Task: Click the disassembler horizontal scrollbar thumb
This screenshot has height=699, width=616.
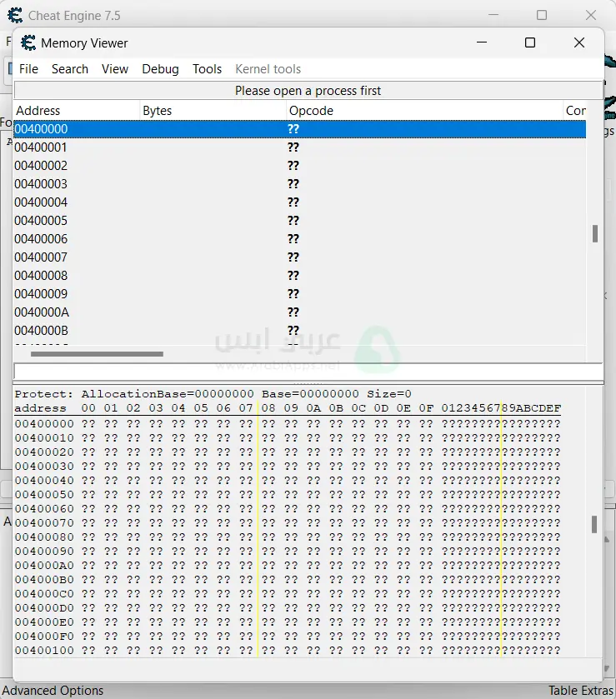Action: (x=97, y=354)
